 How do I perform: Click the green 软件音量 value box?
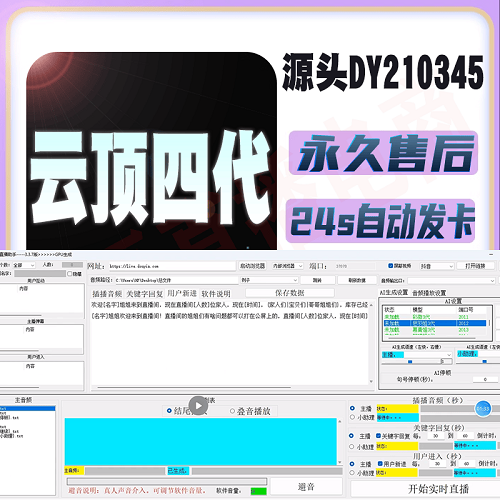pos(259,491)
